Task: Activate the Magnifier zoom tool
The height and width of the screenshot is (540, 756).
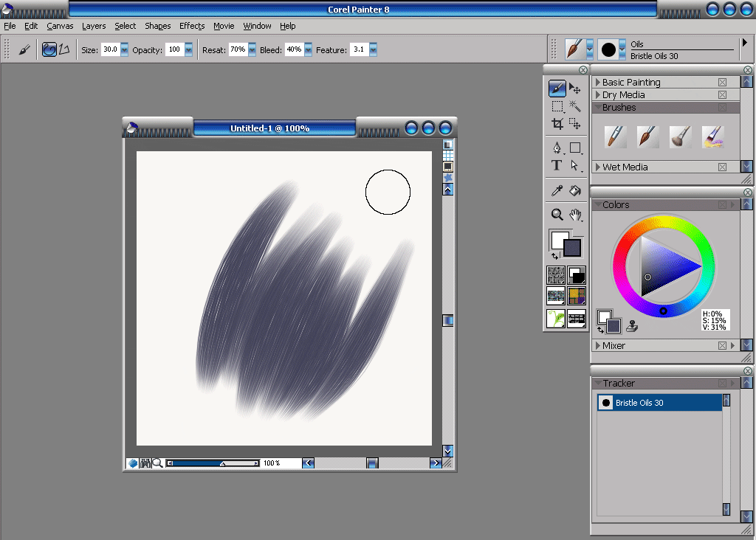Action: pyautogui.click(x=557, y=215)
